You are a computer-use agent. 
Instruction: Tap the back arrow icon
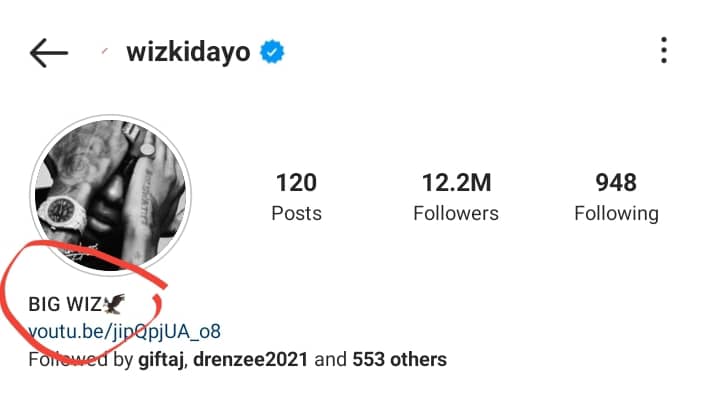coord(49,53)
